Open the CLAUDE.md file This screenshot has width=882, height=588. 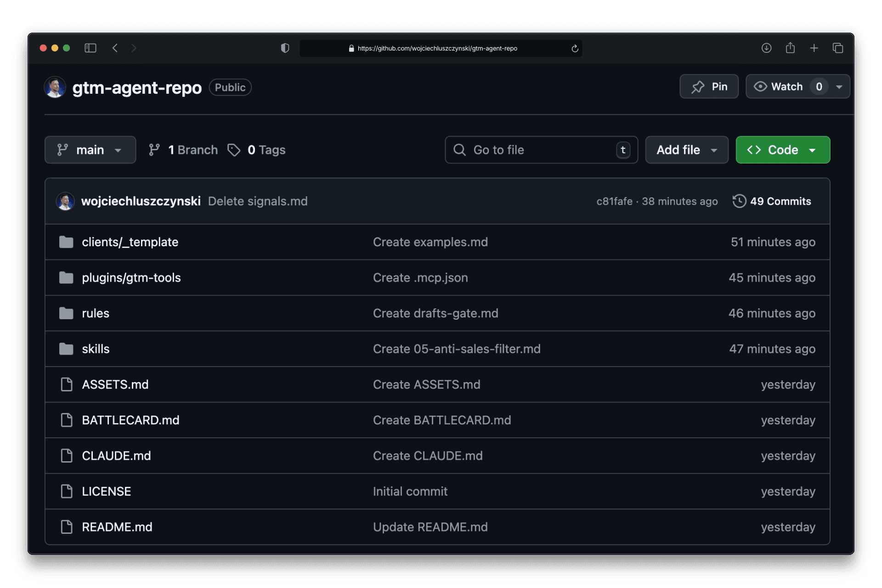pyautogui.click(x=116, y=456)
